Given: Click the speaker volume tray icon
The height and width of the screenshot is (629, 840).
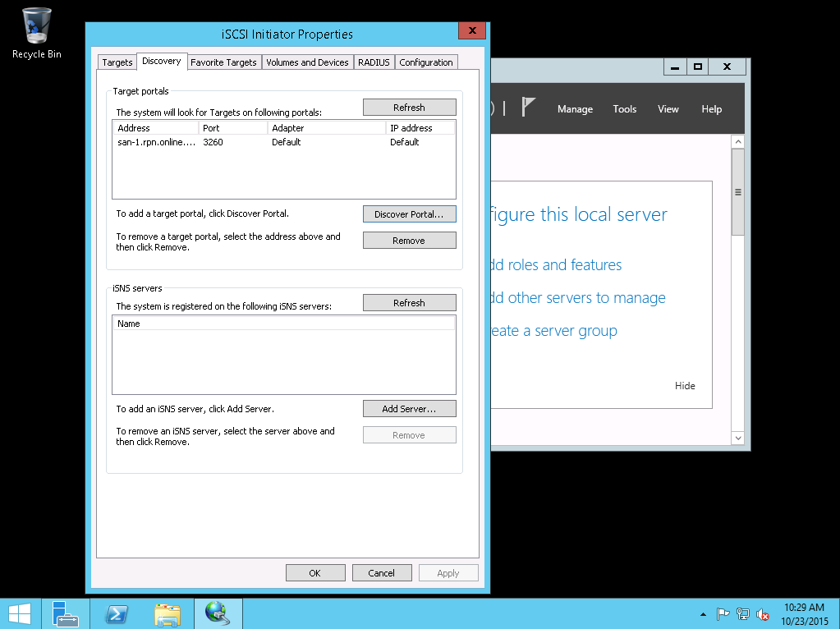Looking at the screenshot, I should click(763, 613).
